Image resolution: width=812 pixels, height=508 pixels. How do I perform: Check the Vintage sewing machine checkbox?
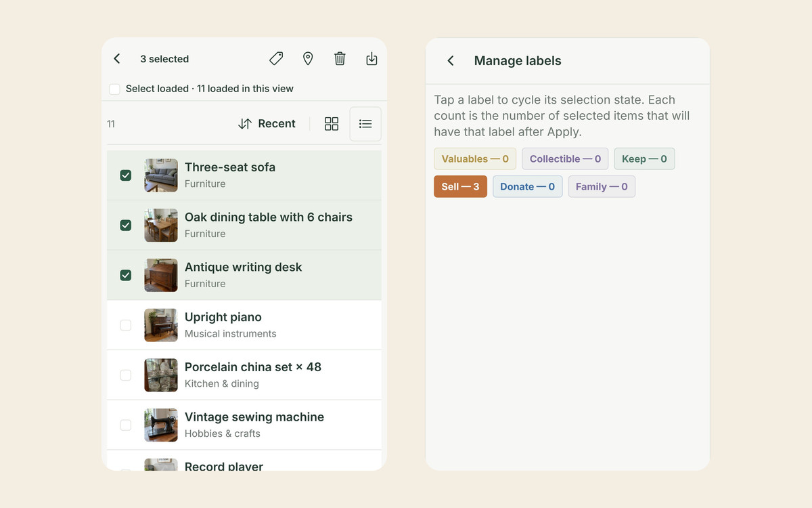pos(126,425)
